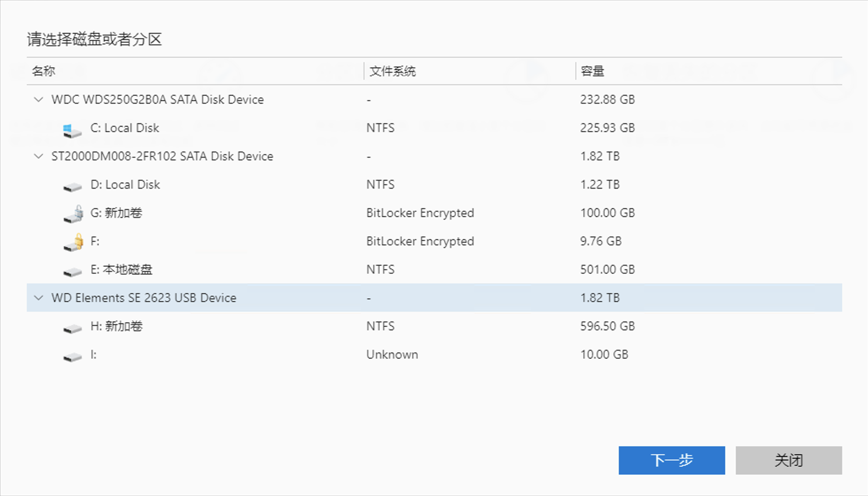
Task: Click the 9.76 GB capacity value
Action: click(601, 241)
